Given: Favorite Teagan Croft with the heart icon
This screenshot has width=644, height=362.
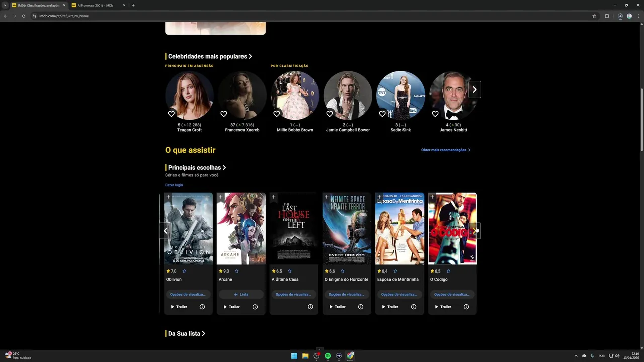Looking at the screenshot, I should [171, 114].
